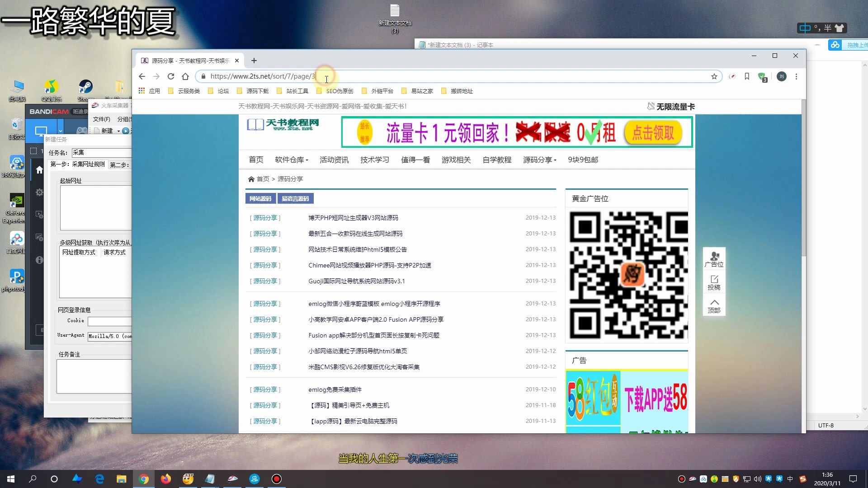This screenshot has width=868, height=488.
Task: Open the 云服务类 bookmark folder
Action: pos(184,91)
